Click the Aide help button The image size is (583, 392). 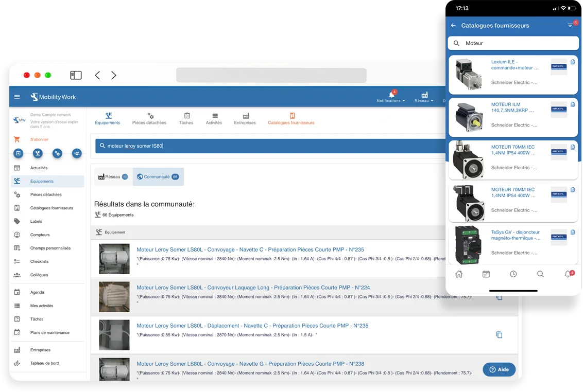pos(499,370)
